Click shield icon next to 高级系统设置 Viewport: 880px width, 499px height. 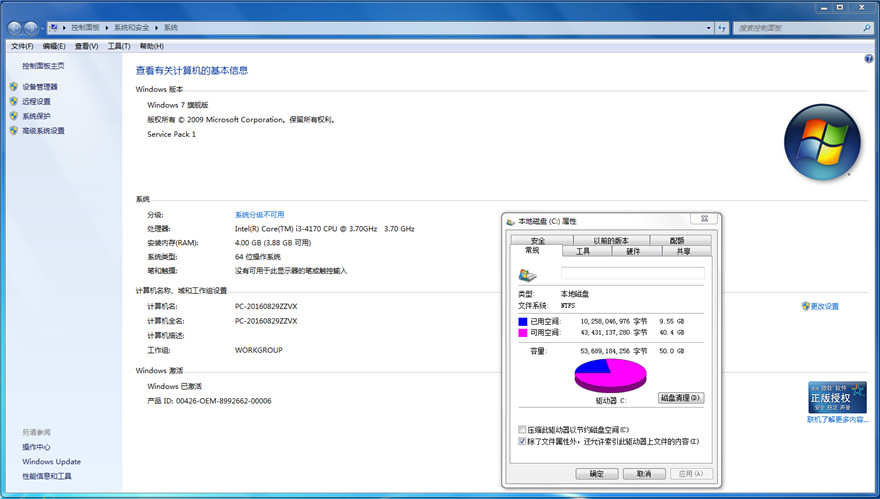14,130
